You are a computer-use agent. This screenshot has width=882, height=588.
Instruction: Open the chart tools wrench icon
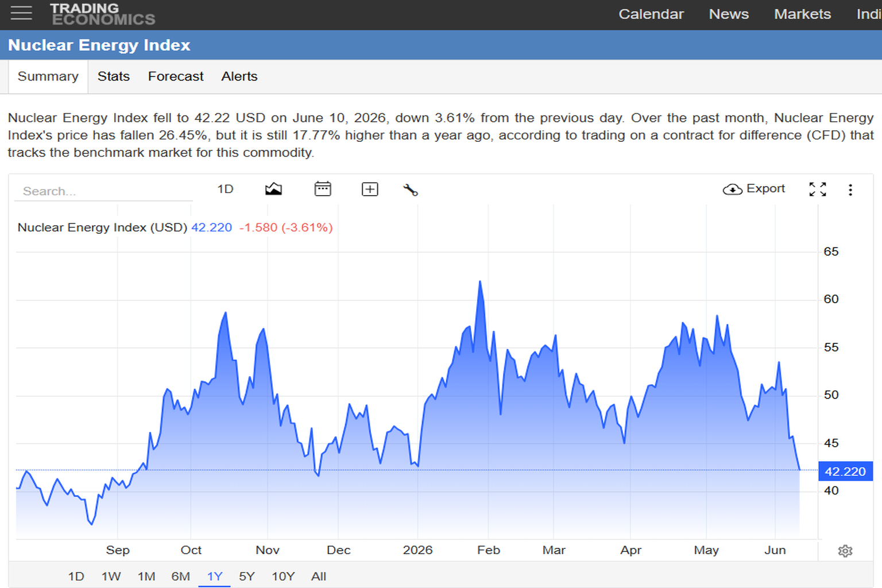point(411,189)
